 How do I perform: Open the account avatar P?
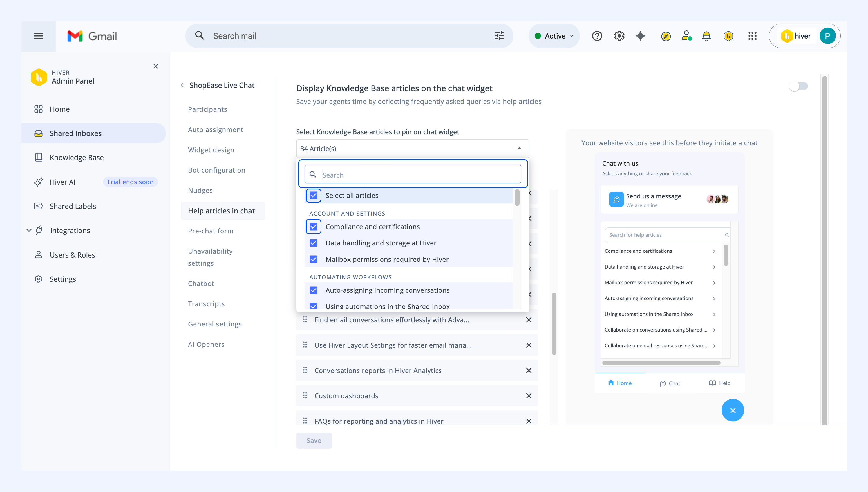click(x=827, y=36)
